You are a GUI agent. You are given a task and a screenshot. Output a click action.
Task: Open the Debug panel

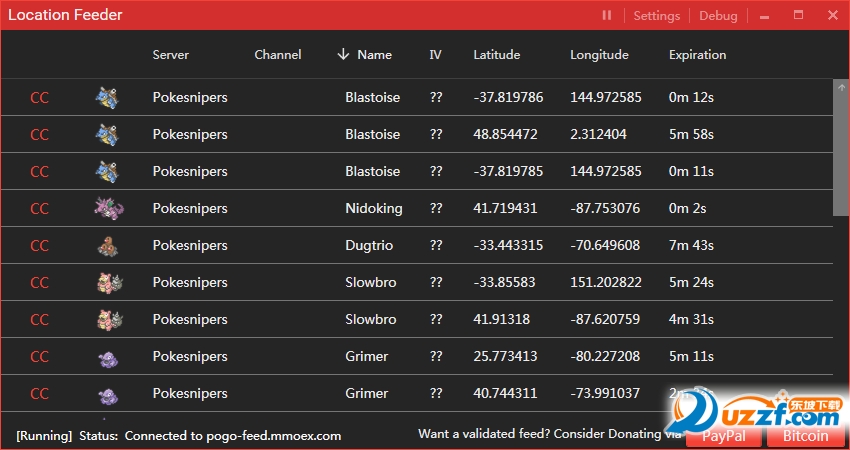click(x=718, y=16)
